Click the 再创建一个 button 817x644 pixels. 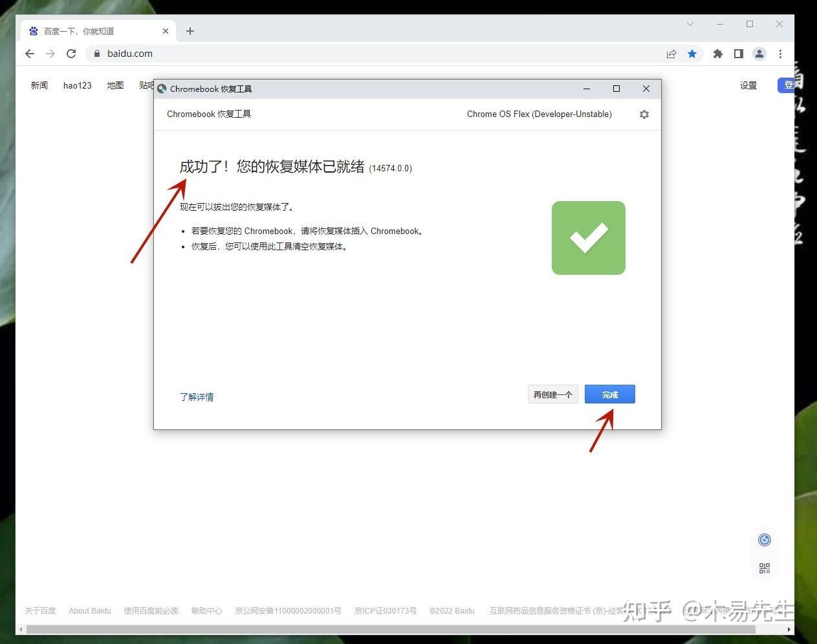tap(552, 394)
